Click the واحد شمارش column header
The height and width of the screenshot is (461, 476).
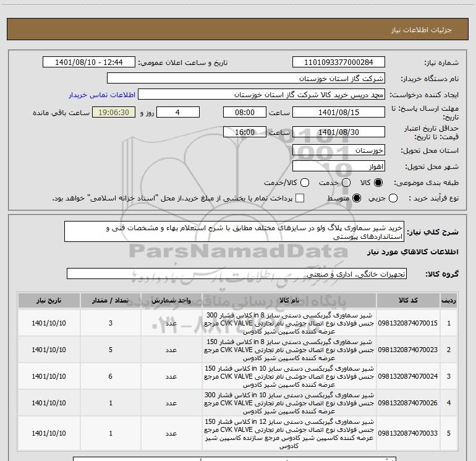[x=171, y=300]
